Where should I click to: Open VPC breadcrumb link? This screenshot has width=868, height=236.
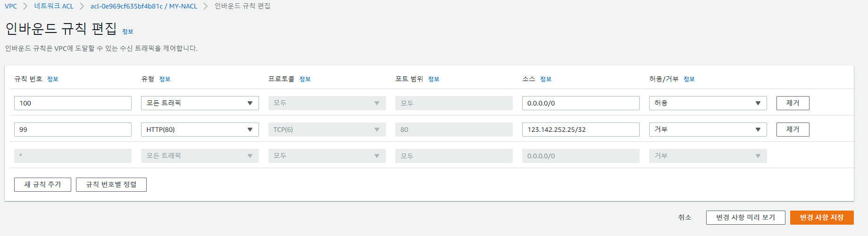11,6
